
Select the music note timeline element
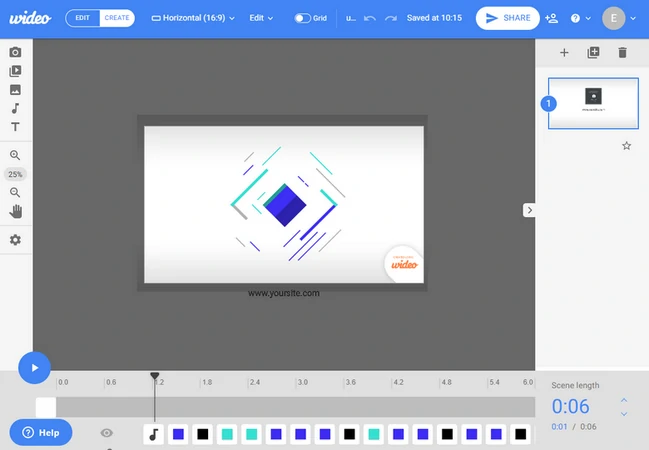coord(154,434)
